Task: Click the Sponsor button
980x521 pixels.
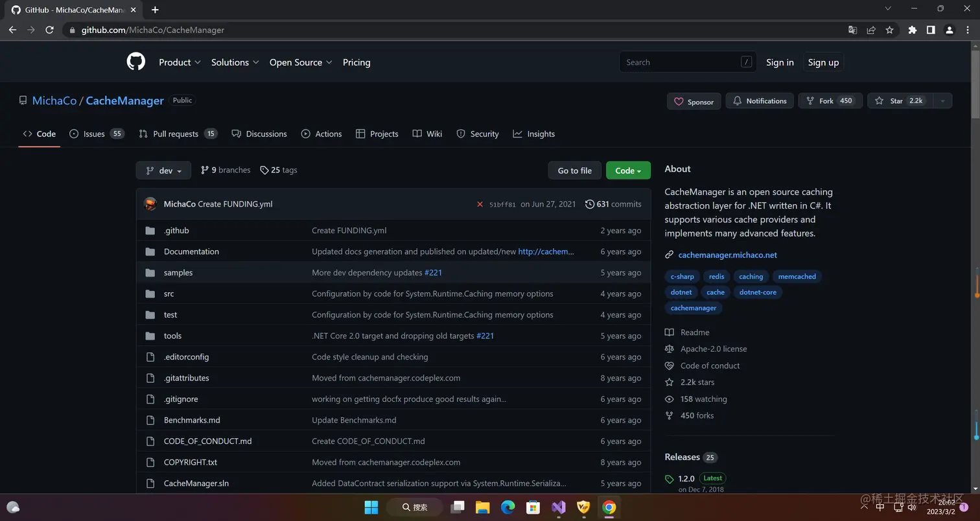Action: click(694, 101)
